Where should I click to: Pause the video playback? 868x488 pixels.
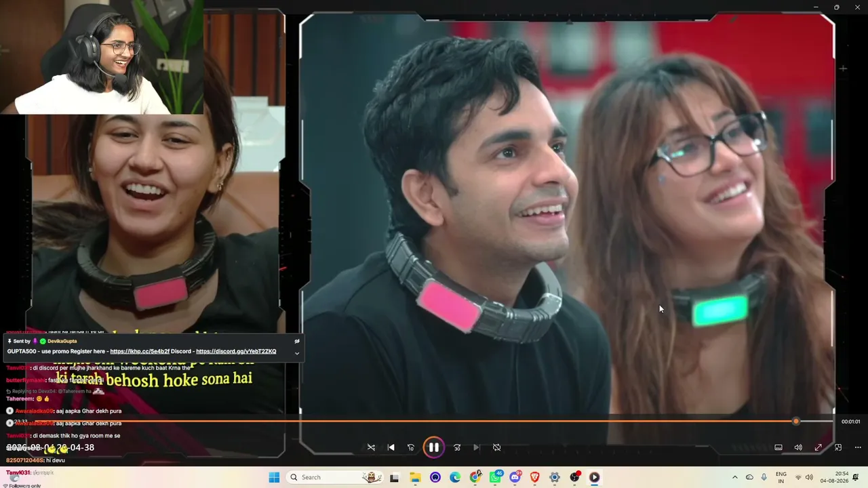pos(433,447)
